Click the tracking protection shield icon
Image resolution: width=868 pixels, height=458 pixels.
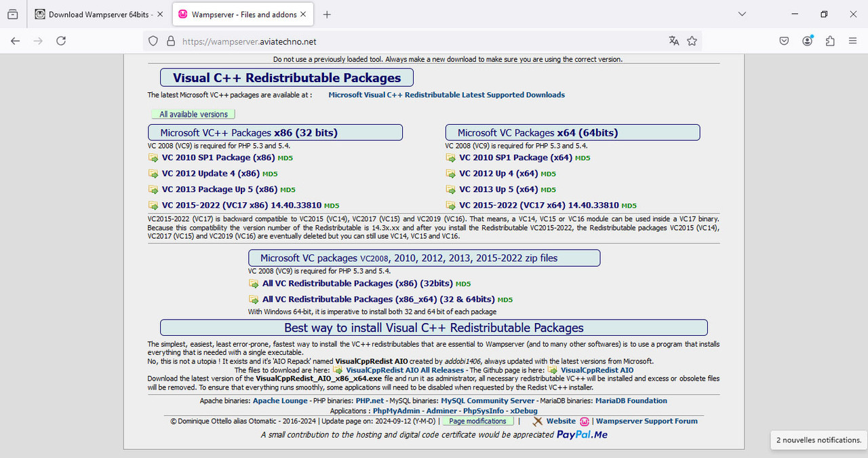tap(153, 41)
